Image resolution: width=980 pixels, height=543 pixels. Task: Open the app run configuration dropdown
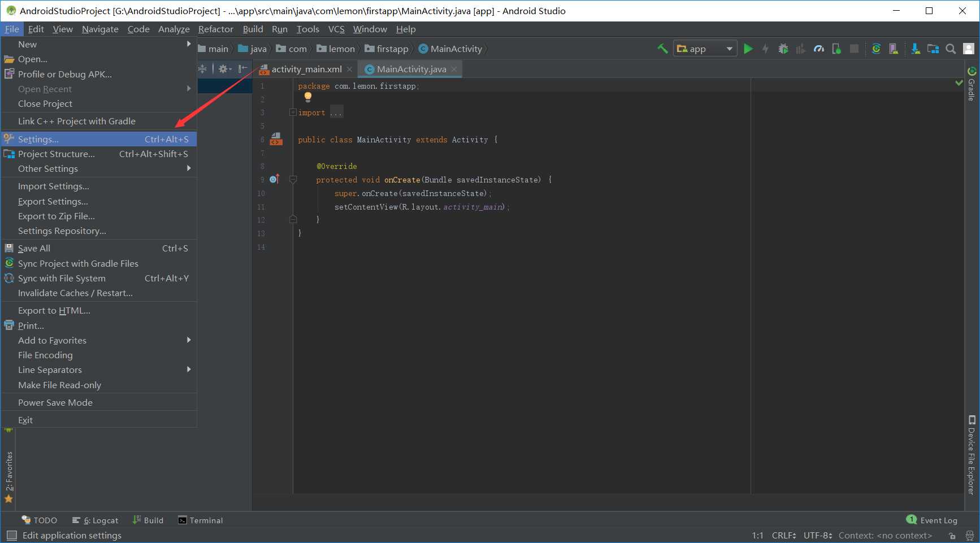(705, 49)
